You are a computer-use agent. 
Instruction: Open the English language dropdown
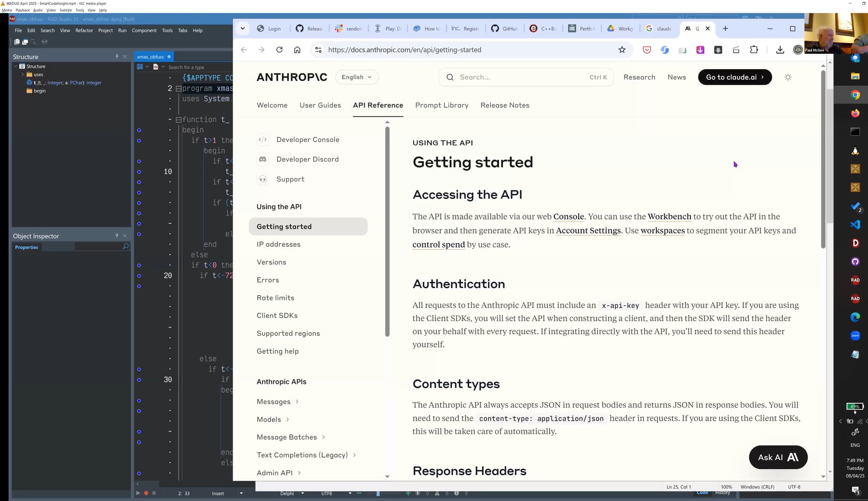point(357,77)
